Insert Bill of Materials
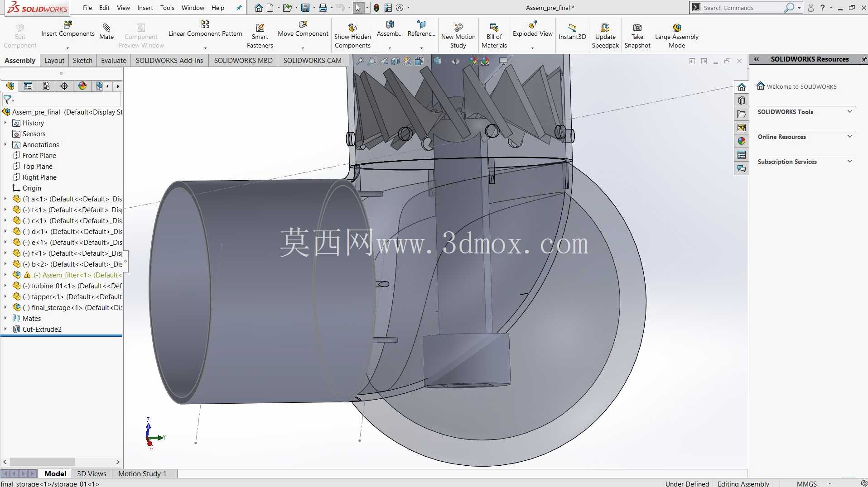This screenshot has width=868, height=487. tap(494, 35)
